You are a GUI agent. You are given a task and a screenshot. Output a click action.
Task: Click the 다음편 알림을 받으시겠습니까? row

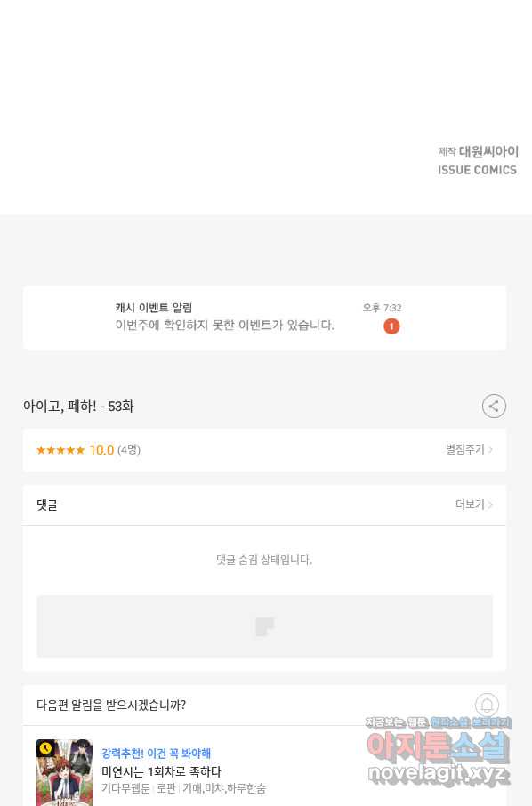pos(264,705)
